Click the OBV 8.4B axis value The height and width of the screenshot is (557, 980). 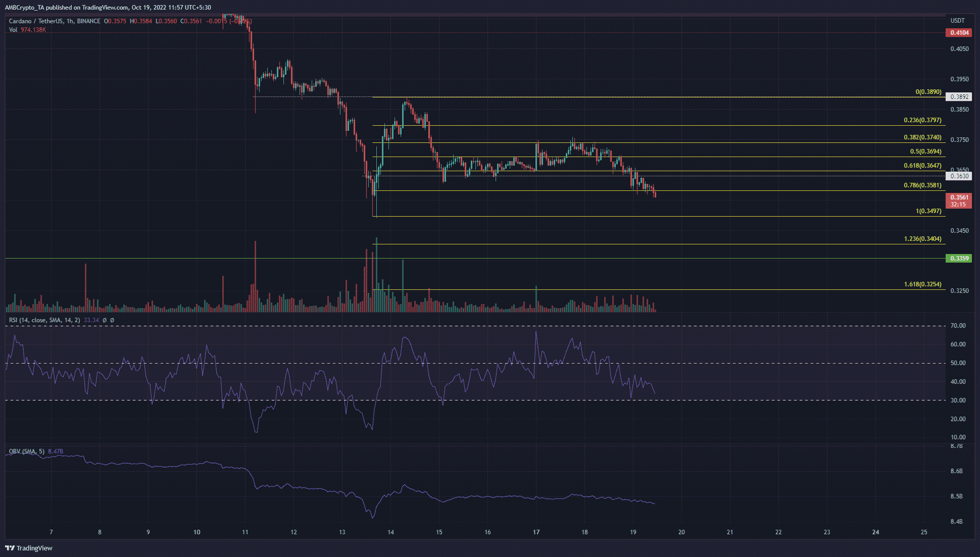point(956,522)
